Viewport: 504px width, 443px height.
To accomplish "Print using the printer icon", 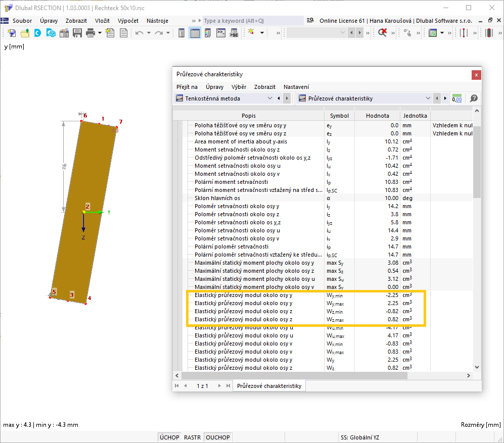I will pyautogui.click(x=90, y=33).
